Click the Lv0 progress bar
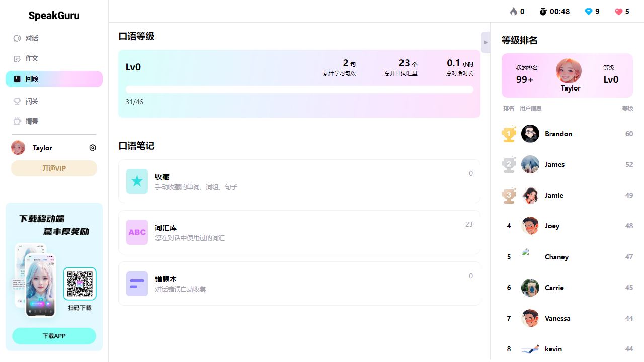Screen dimensions: 644x362 click(x=299, y=89)
